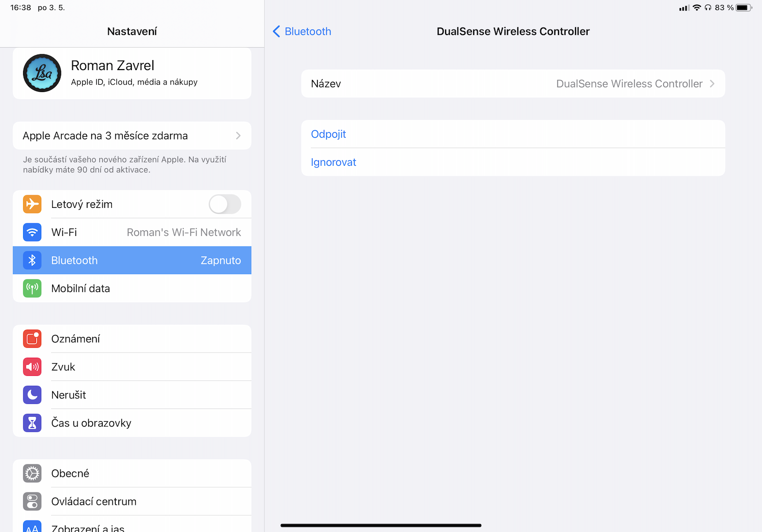Tap Odpojit to disconnect the controller

pyautogui.click(x=328, y=134)
